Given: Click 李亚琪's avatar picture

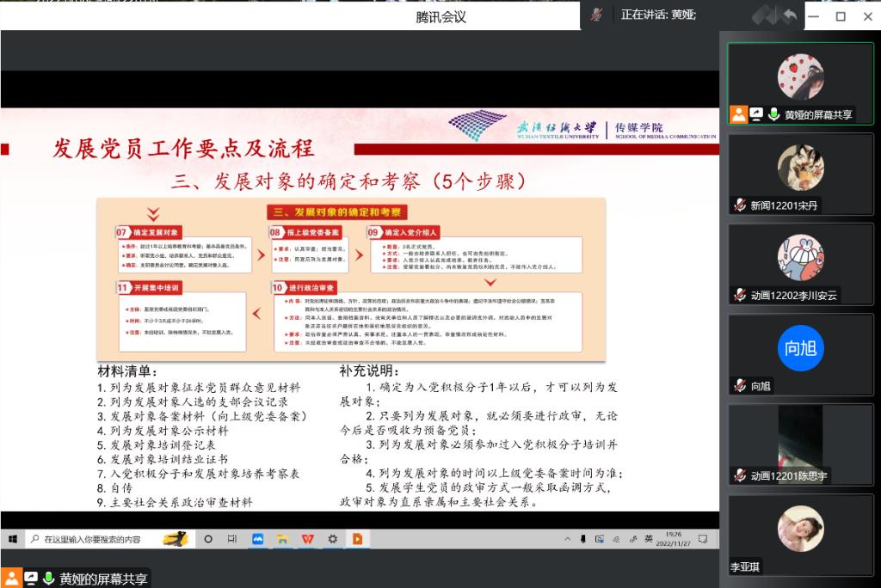Looking at the screenshot, I should tap(800, 528).
